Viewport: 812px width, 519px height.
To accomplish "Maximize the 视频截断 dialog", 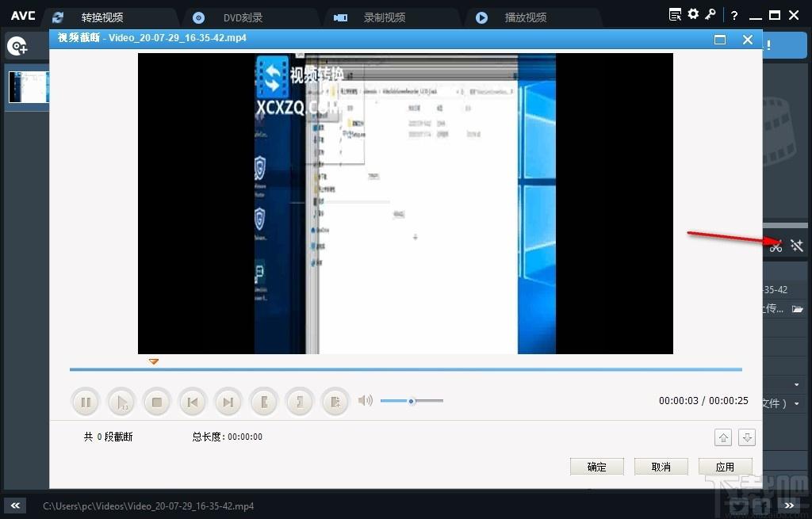I will [720, 40].
